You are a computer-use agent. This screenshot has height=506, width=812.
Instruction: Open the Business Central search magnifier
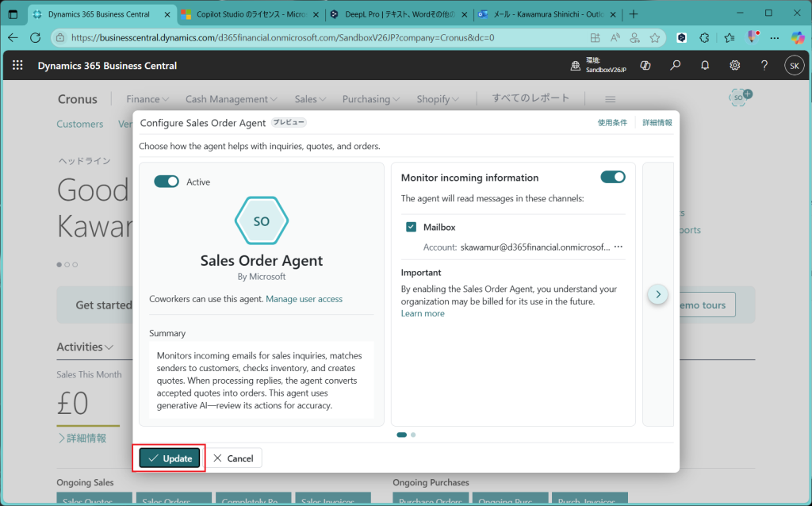coord(676,65)
